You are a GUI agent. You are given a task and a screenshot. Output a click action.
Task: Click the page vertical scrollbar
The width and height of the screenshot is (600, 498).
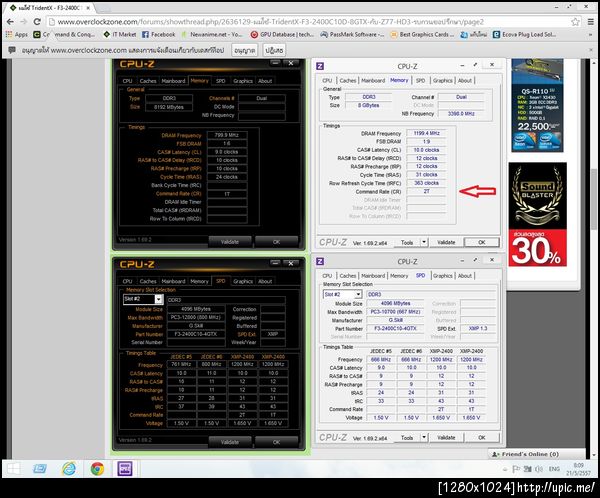[594, 199]
